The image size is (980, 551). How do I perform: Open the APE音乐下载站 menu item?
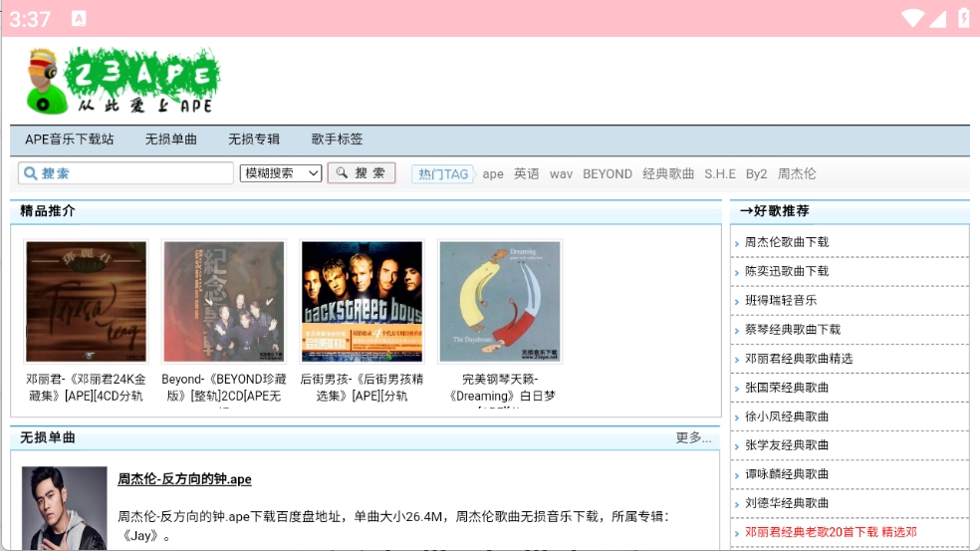[70, 139]
